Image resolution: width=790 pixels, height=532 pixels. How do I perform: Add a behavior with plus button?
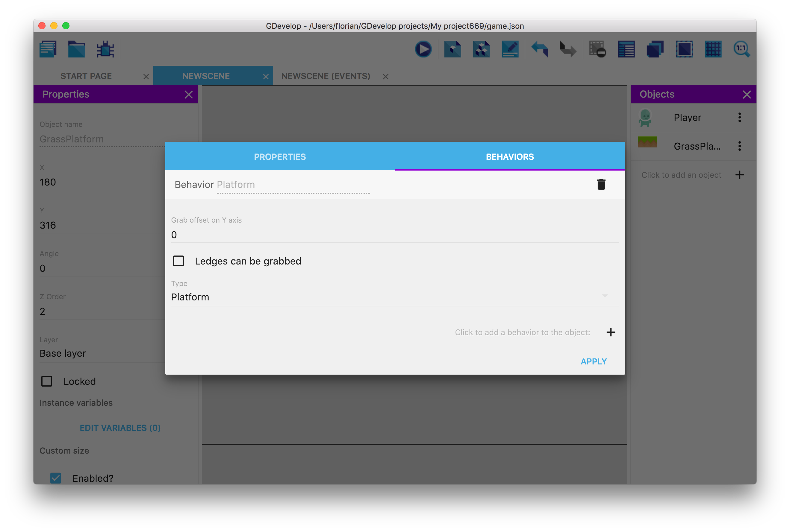pyautogui.click(x=610, y=332)
